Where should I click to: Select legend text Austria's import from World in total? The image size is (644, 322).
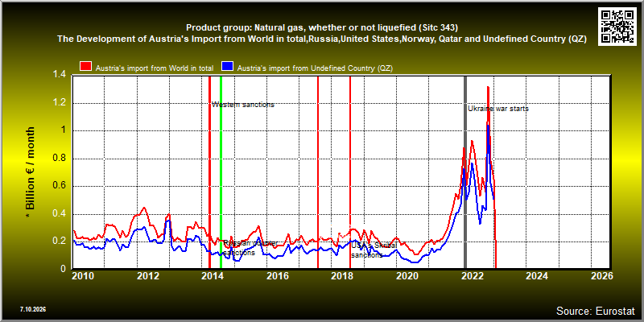(x=155, y=68)
